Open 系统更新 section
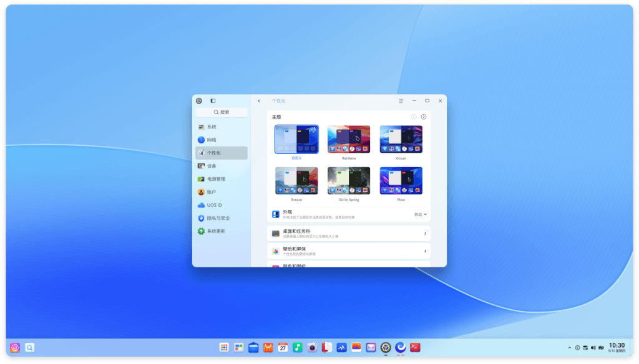 pos(222,231)
